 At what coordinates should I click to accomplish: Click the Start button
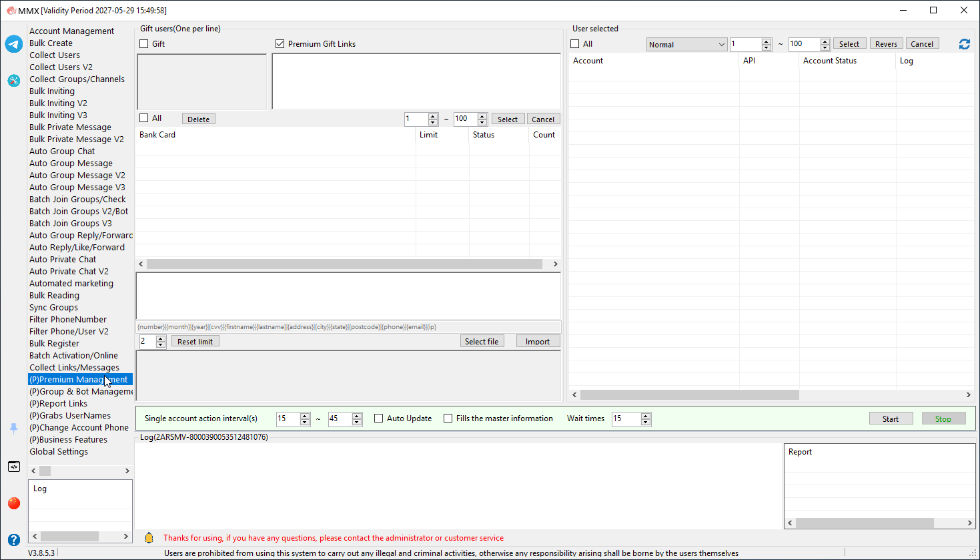pos(891,418)
